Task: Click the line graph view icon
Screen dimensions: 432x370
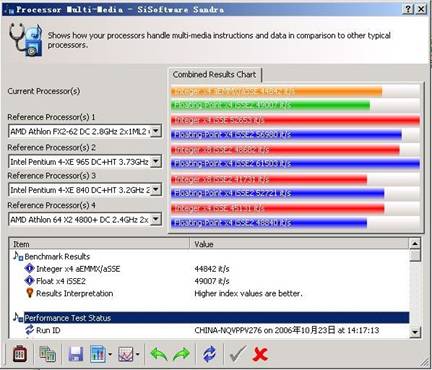Action: pos(126,354)
